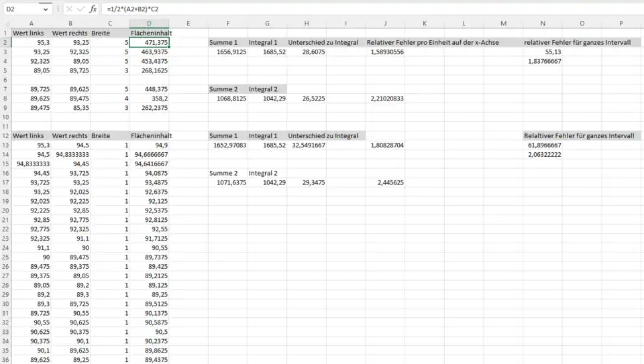Select the column D header
The height and width of the screenshot is (364, 644).
(149, 23)
